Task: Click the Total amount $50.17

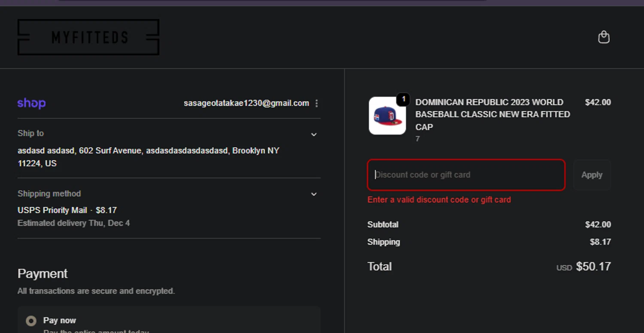Action: 593,266
